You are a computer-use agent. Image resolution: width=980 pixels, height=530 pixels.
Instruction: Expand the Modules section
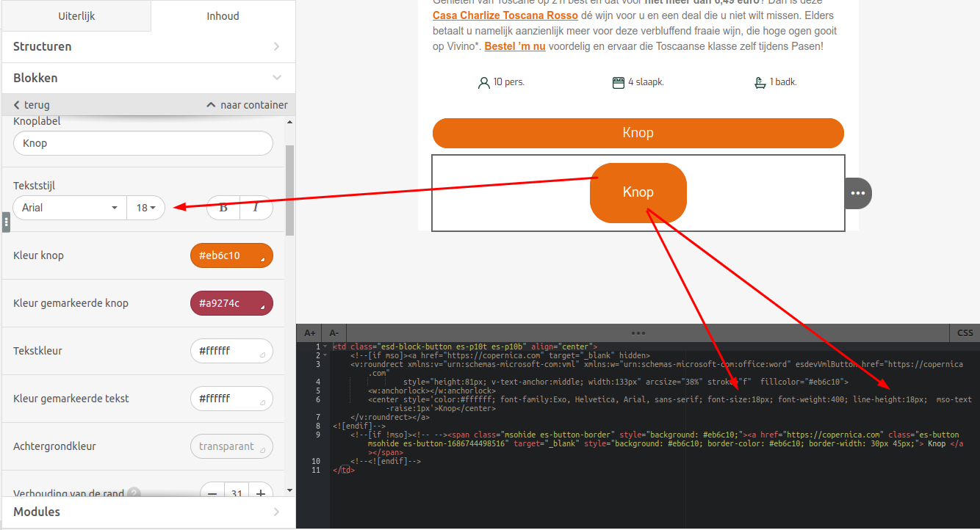148,512
